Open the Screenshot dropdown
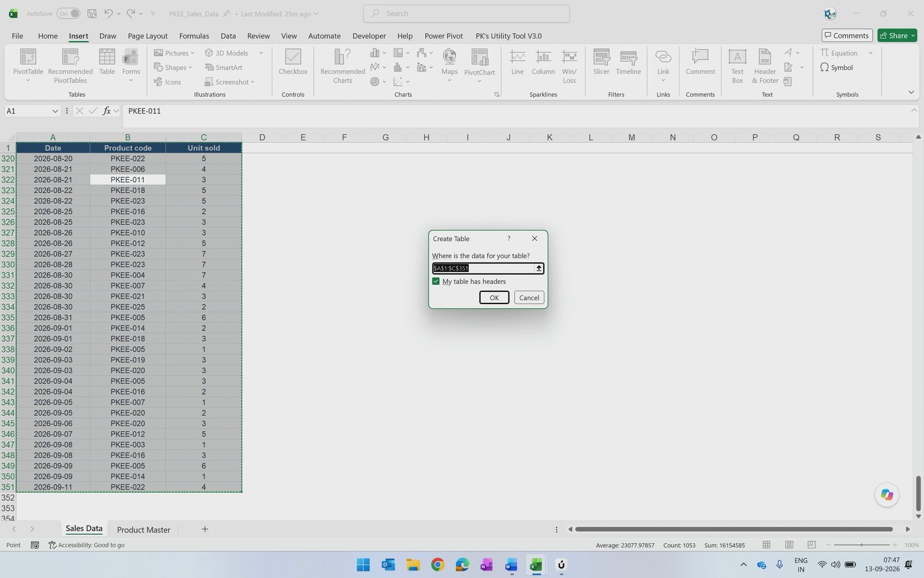This screenshot has height=578, width=924. point(252,82)
